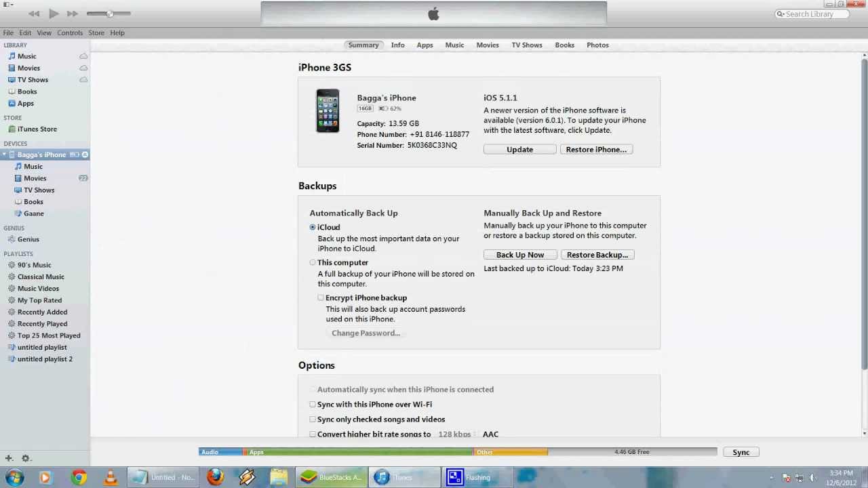The image size is (868, 488).
Task: Open the 90's Music smart playlist
Action: (34, 265)
